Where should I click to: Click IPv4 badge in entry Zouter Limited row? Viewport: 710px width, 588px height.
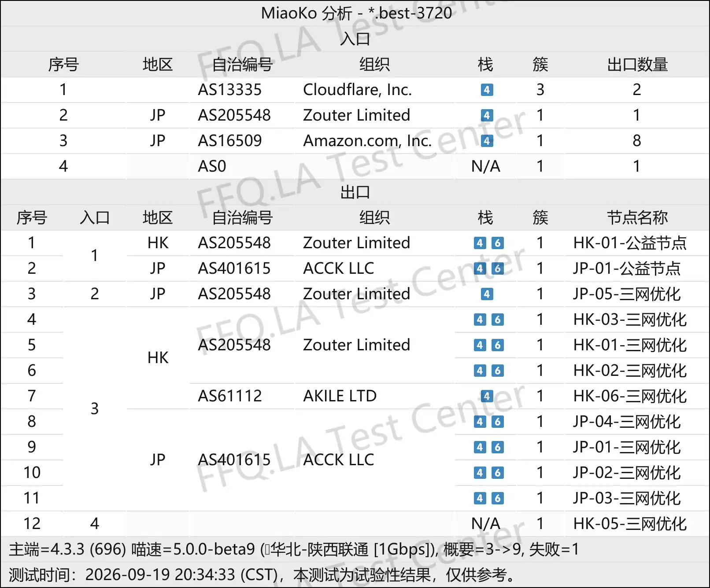tap(487, 115)
